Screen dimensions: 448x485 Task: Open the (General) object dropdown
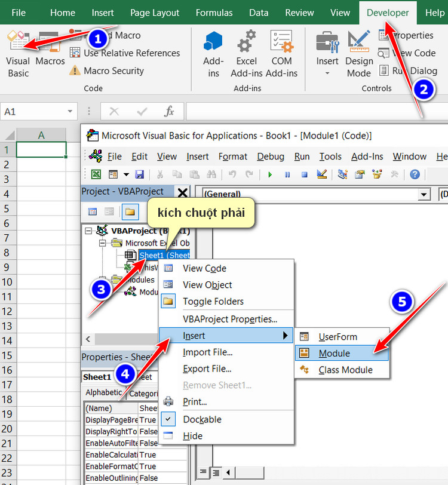tap(424, 195)
